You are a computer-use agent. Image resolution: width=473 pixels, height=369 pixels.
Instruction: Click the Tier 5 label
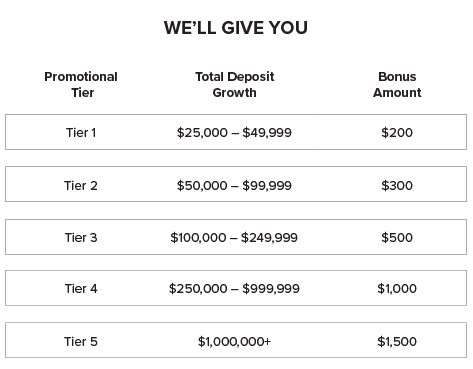tap(81, 342)
